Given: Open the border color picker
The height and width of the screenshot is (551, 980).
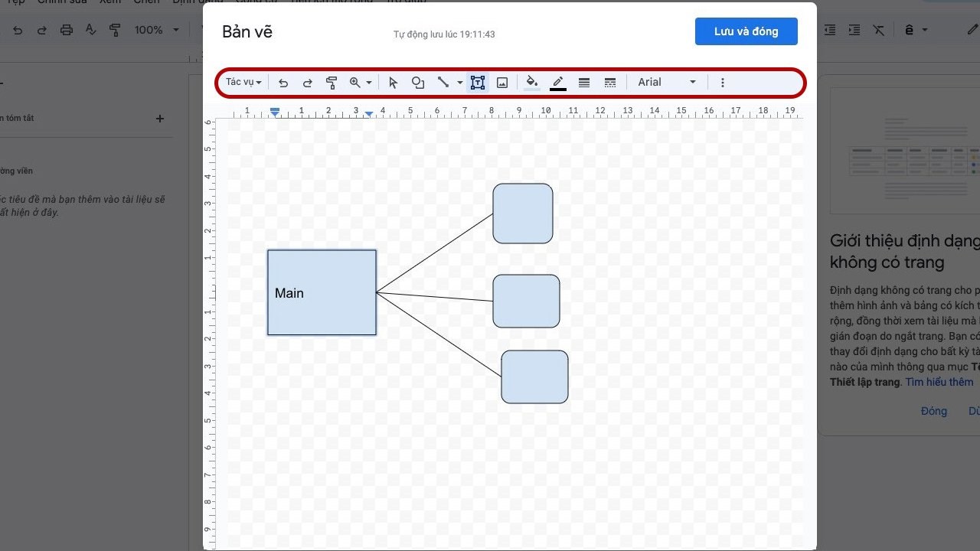Looking at the screenshot, I should coord(558,83).
